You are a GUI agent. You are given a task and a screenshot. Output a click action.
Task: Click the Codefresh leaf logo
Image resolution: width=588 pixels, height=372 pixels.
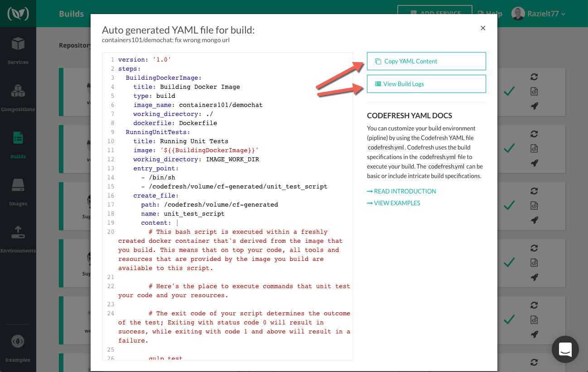click(18, 14)
